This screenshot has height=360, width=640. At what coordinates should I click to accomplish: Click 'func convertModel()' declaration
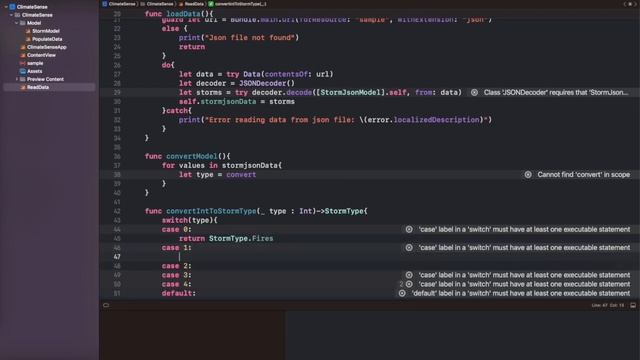187,156
